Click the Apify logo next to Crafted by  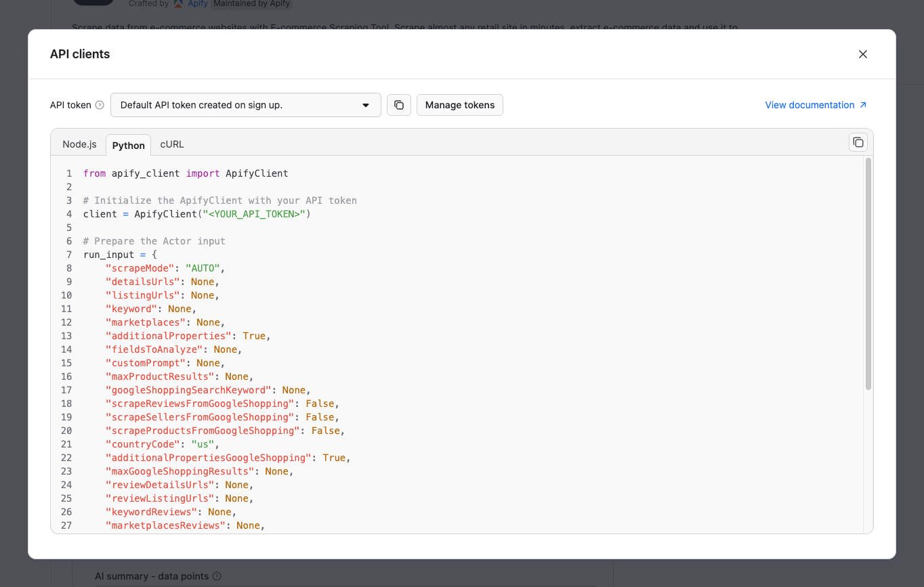pyautogui.click(x=177, y=4)
